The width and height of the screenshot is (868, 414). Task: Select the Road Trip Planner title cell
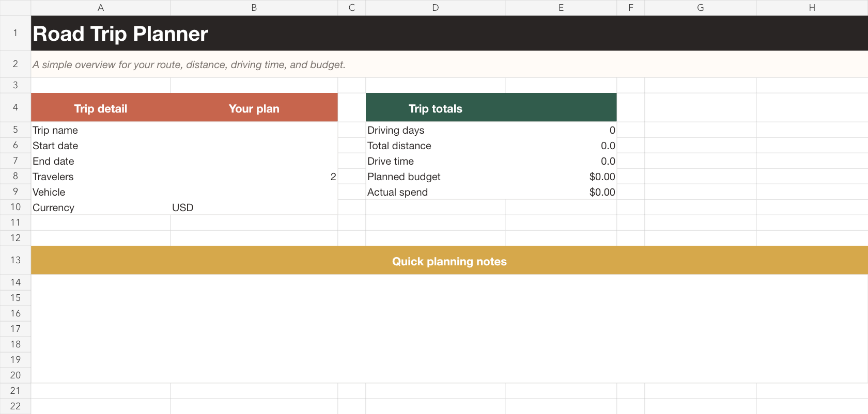coord(450,34)
